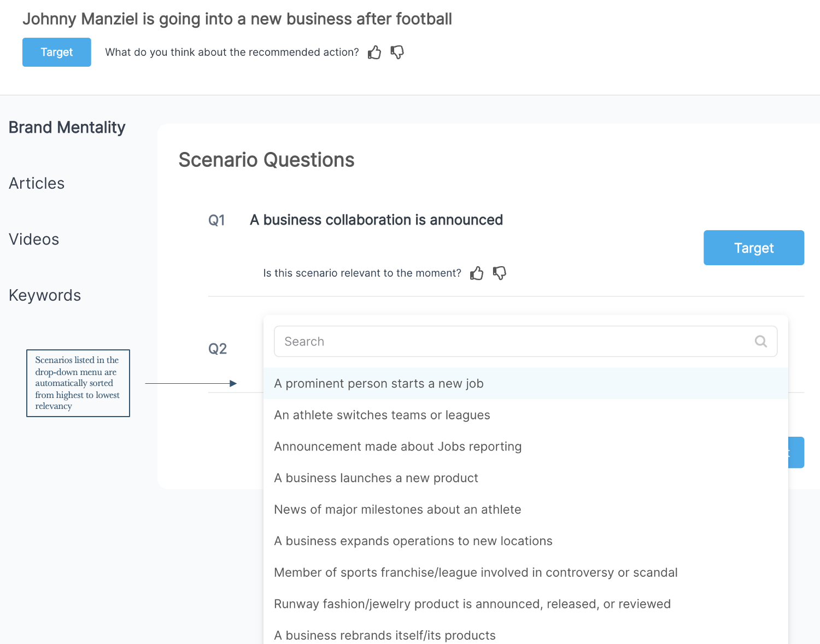Click the magnifier icon in search box
Viewport: 820px width, 644px height.
point(760,342)
